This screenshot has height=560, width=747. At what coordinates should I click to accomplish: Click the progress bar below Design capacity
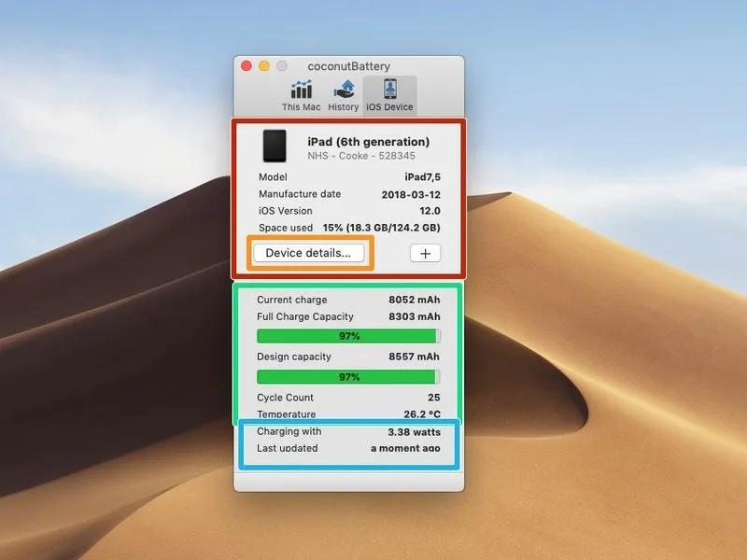pos(348,377)
